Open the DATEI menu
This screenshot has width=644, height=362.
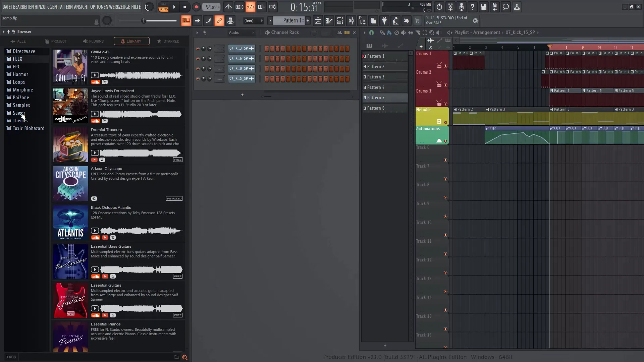(7, 7)
